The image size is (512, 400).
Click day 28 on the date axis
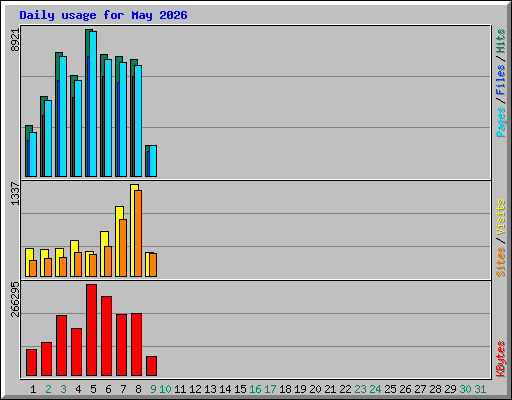coord(435,389)
